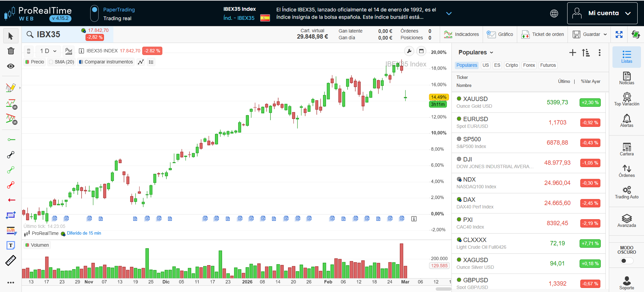Toggle PaperTrading / Trading real switch
This screenshot has width=644, height=292.
(x=95, y=13)
